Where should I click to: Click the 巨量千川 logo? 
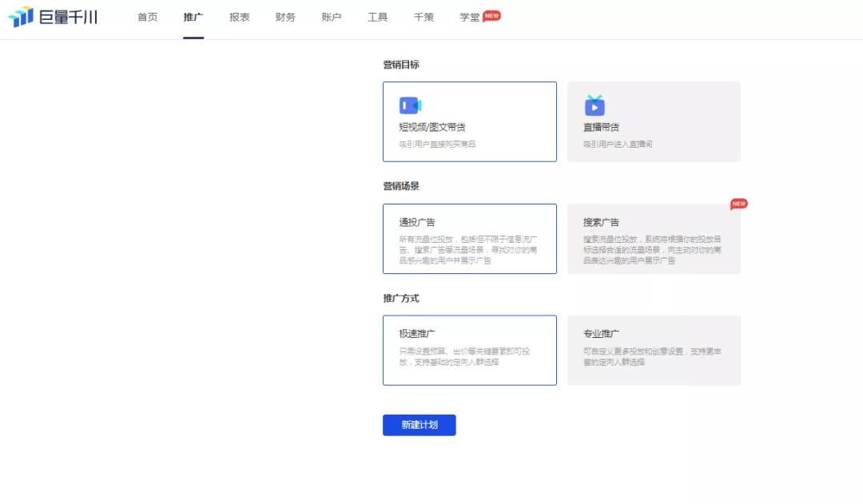pos(53,17)
